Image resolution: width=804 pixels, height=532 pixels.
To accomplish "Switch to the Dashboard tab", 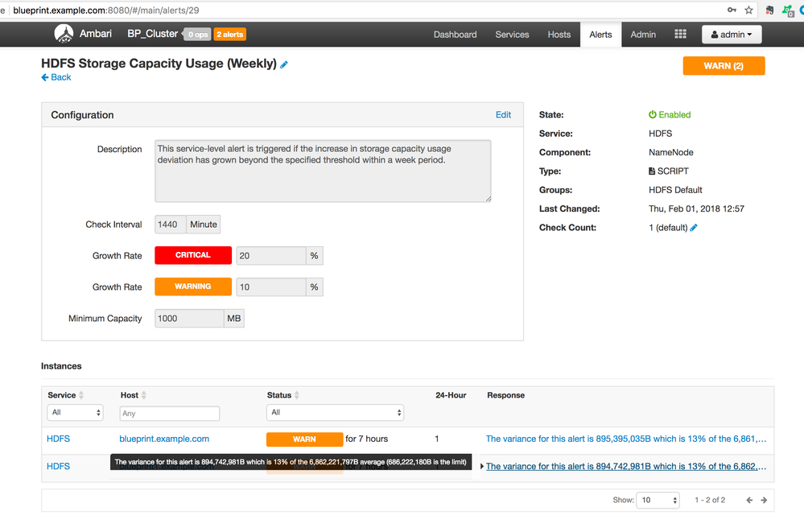I will point(455,35).
